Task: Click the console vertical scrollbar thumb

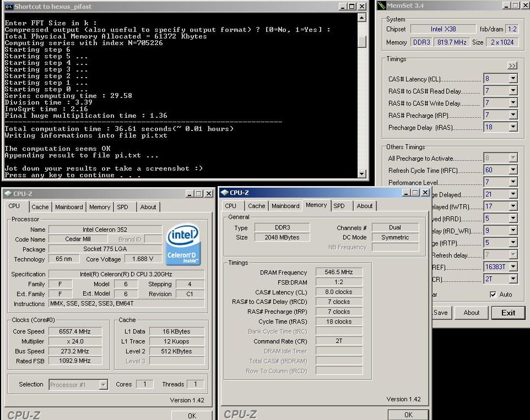Action: click(x=362, y=41)
